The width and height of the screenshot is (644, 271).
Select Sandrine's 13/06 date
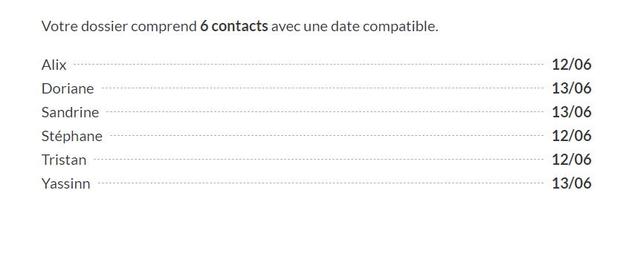click(x=571, y=112)
